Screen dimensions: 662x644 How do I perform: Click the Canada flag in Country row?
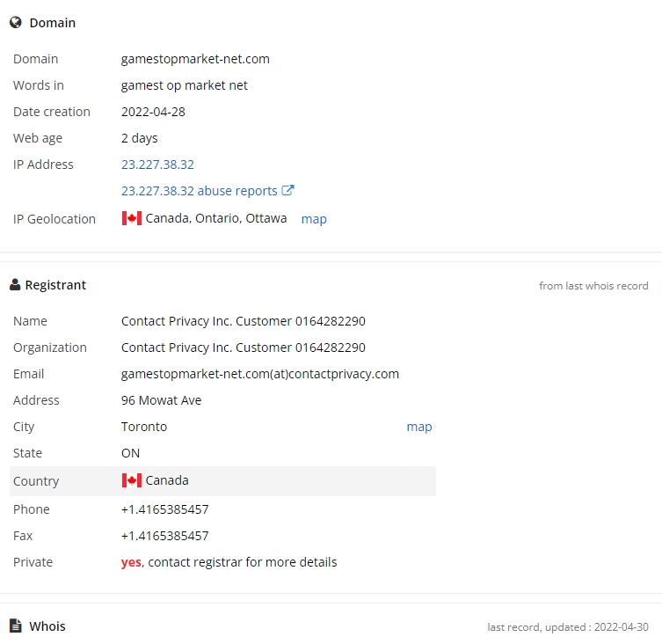coord(132,480)
